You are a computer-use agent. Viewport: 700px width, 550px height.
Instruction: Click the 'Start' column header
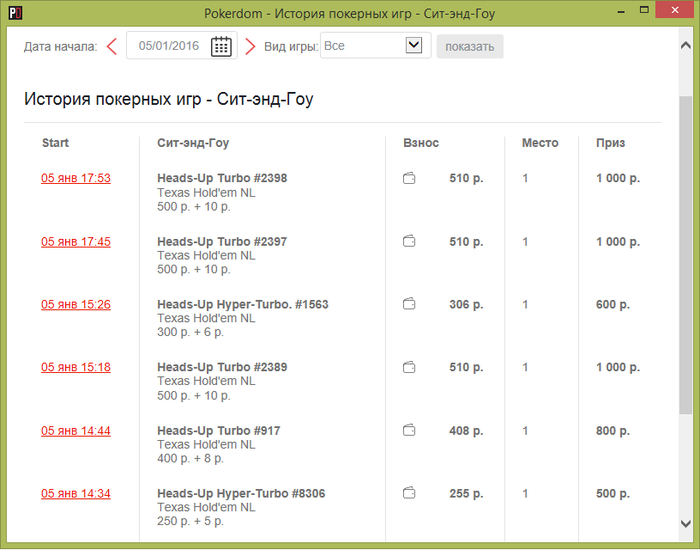coord(55,143)
